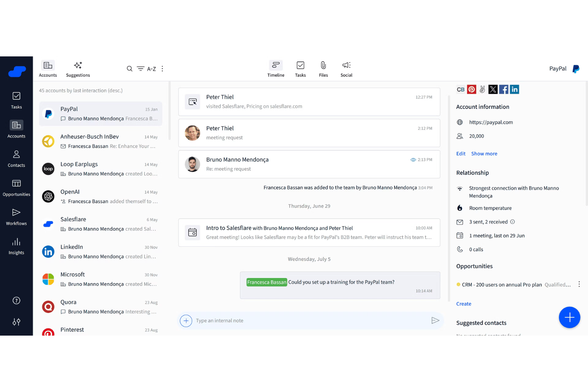Open the X (Twitter) profile icon
588x392 pixels.
point(493,89)
